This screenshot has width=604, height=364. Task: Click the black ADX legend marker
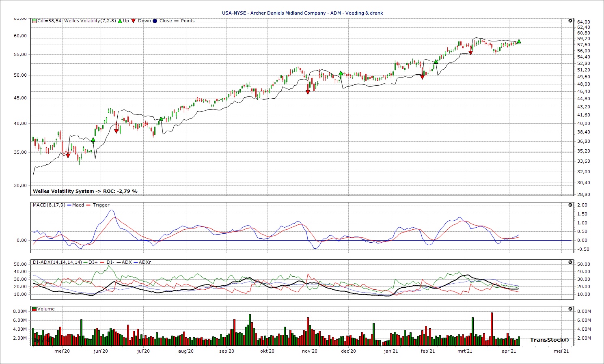coord(118,262)
